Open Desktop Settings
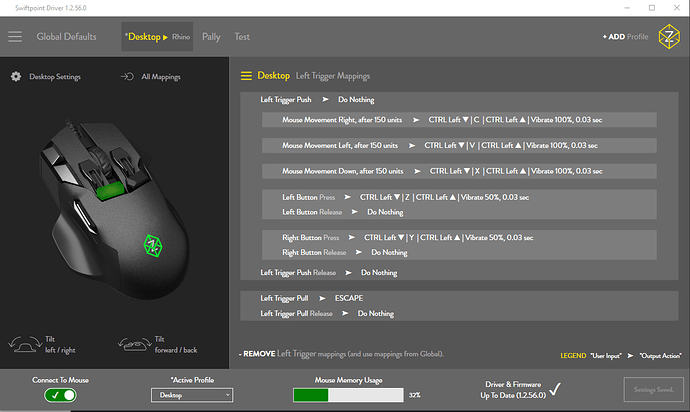 click(x=55, y=77)
